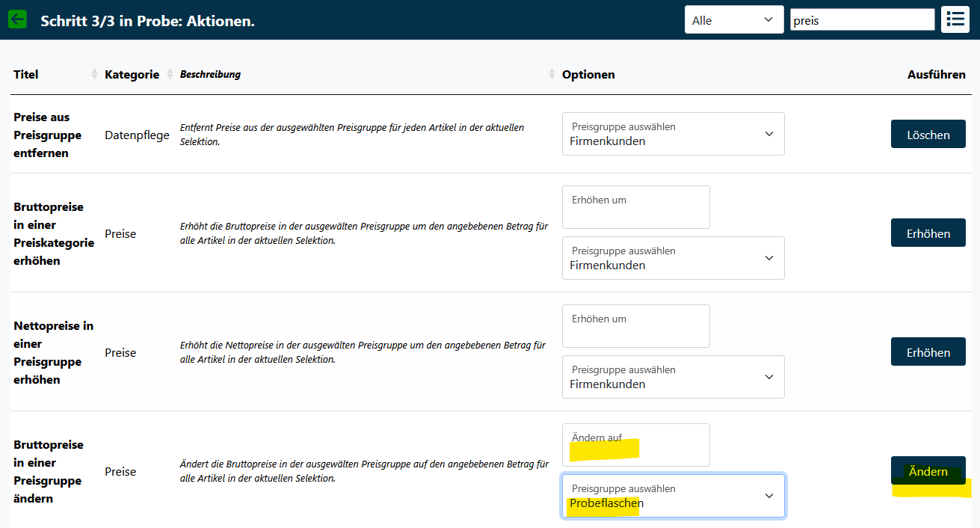The height and width of the screenshot is (528, 980).
Task: Click the sort arrows next to Titel
Action: pyautogui.click(x=94, y=74)
